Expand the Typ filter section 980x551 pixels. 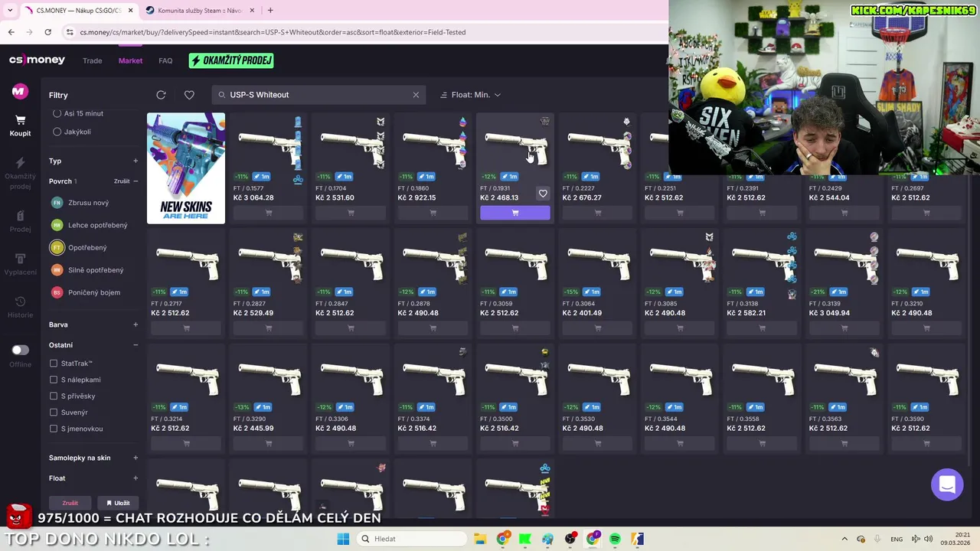pyautogui.click(x=136, y=161)
